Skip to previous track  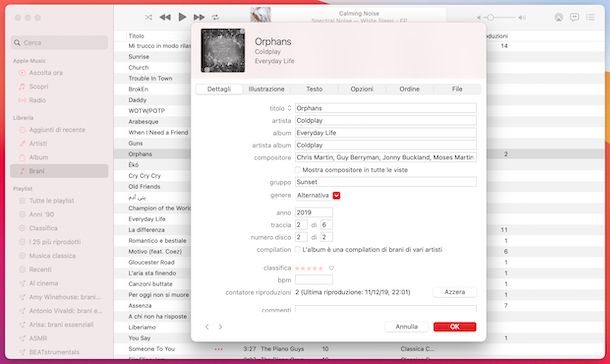coord(165,17)
